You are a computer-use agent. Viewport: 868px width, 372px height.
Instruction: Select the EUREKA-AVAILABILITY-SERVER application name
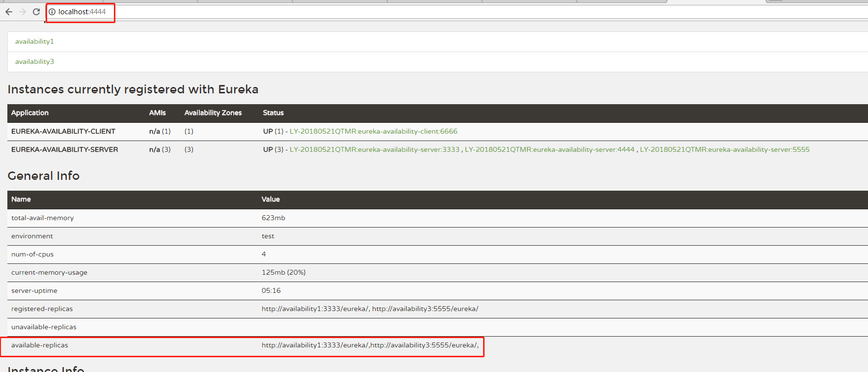[65, 149]
